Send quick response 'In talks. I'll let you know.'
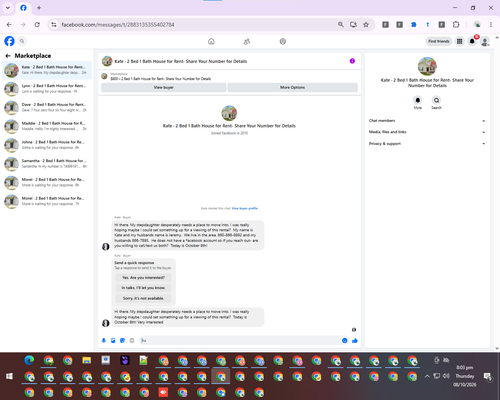This screenshot has height=400, width=500. pyautogui.click(x=143, y=288)
